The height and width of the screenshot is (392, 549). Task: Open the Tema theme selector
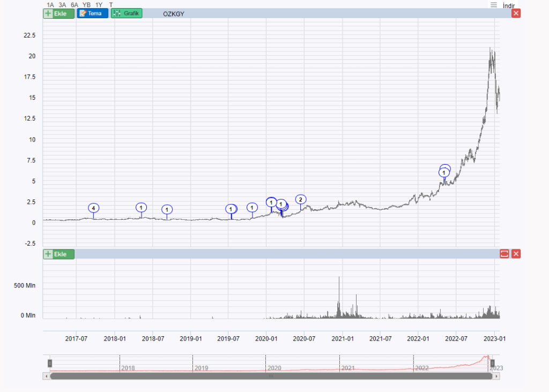pos(93,13)
